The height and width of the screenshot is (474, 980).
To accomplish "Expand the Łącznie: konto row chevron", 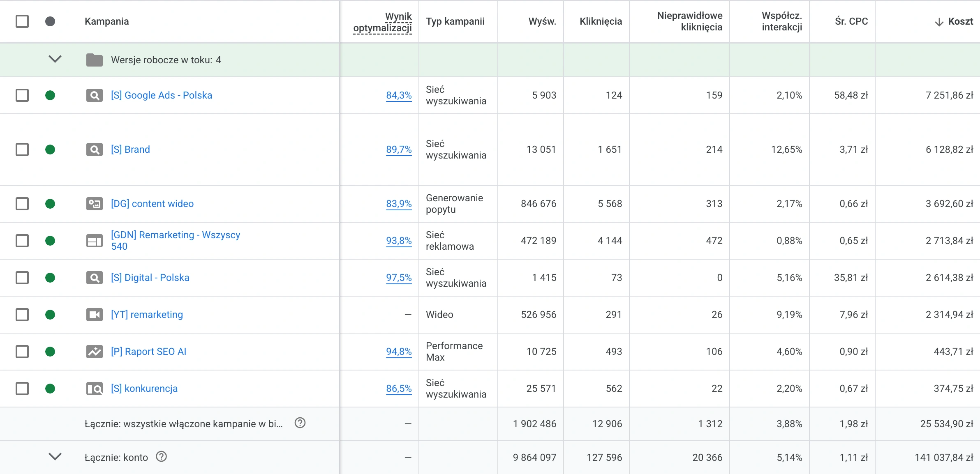I will 55,456.
